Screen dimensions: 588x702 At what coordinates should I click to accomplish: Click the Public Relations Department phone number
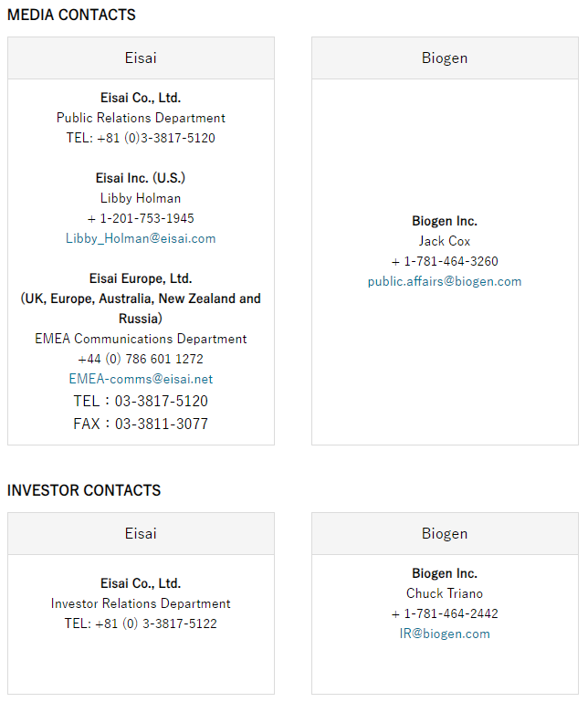(x=141, y=138)
